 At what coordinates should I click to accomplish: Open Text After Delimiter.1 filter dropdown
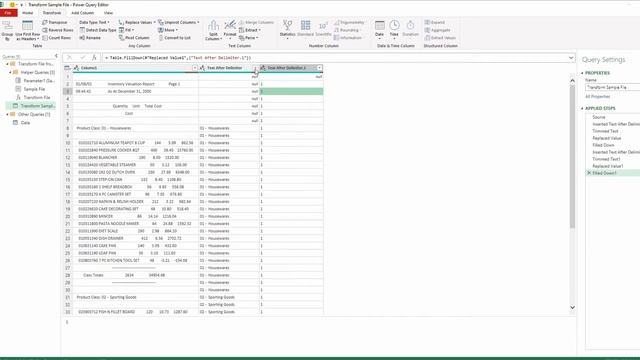[x=320, y=68]
